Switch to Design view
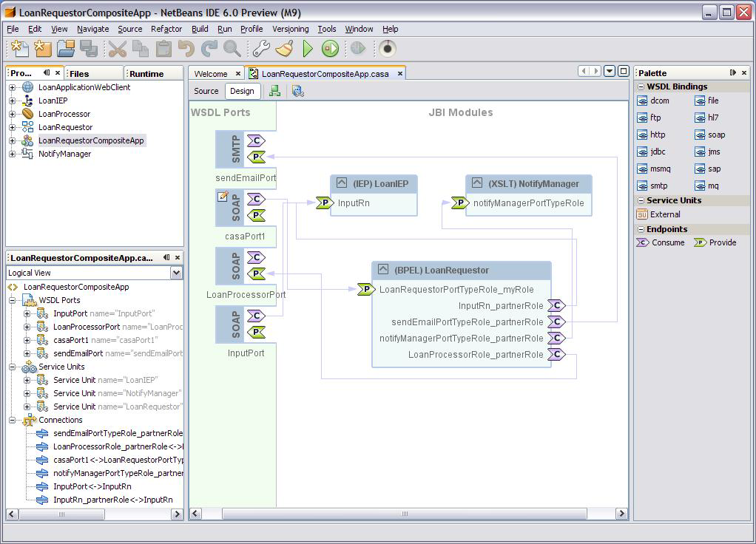 pyautogui.click(x=242, y=91)
